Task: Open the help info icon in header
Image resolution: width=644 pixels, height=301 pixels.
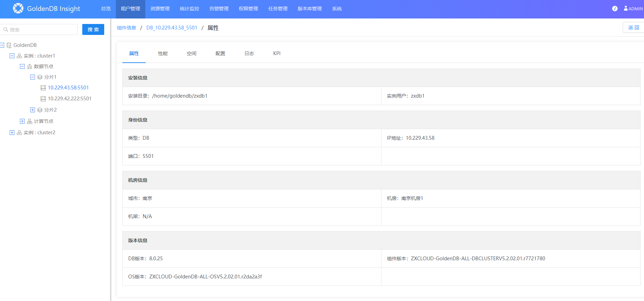Action: [x=615, y=9]
